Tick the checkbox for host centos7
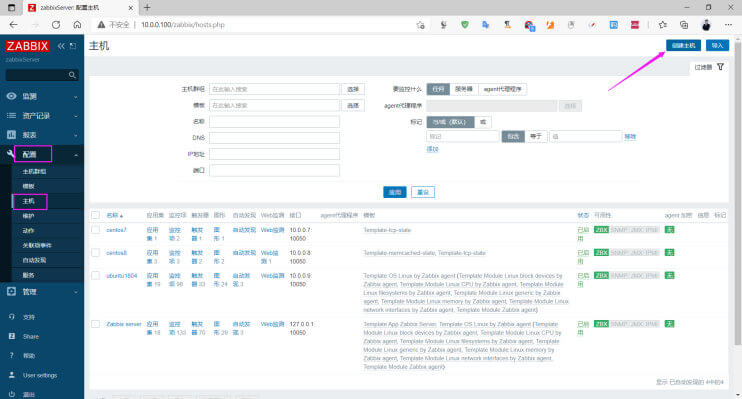This screenshot has height=399, width=742. [x=96, y=230]
